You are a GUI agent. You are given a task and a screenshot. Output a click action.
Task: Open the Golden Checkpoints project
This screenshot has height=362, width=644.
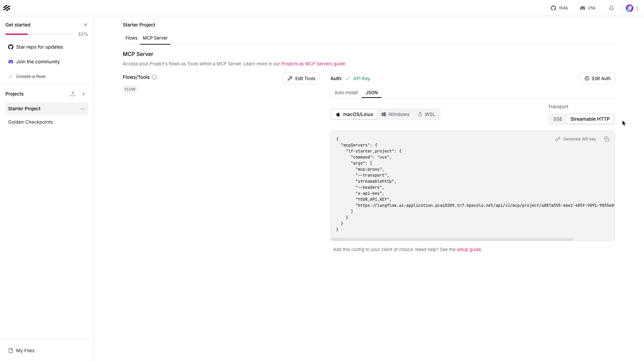click(47, 122)
